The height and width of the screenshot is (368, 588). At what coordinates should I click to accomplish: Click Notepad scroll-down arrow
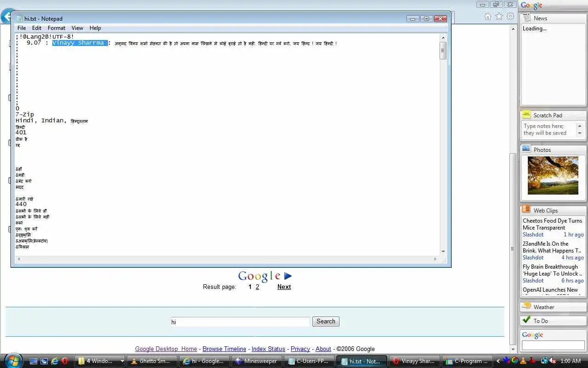443,251
